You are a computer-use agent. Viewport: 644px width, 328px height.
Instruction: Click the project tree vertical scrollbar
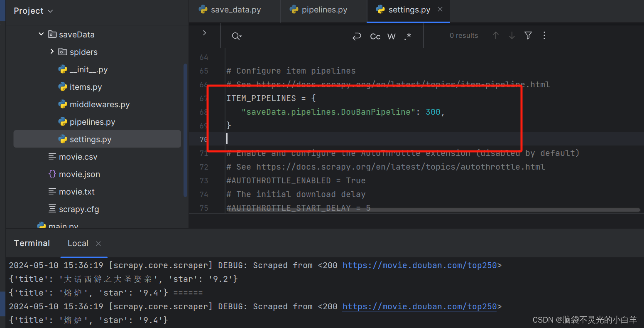(185, 130)
